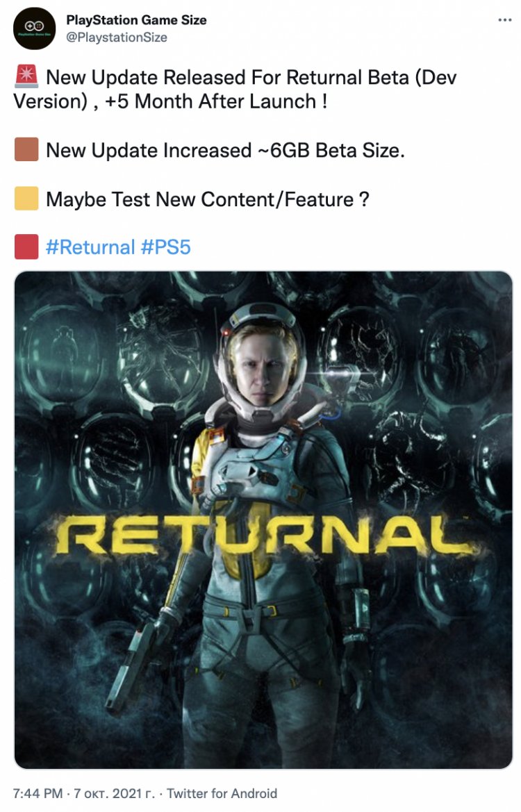The width and height of the screenshot is (521, 812).
Task: Click the PlayStation Game Size display name
Action: [x=136, y=20]
